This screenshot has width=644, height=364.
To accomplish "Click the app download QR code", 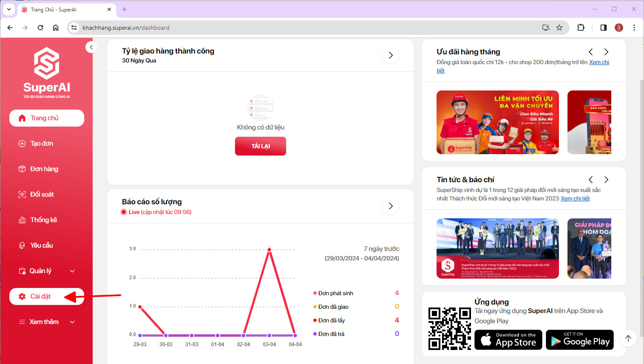I will [450, 328].
